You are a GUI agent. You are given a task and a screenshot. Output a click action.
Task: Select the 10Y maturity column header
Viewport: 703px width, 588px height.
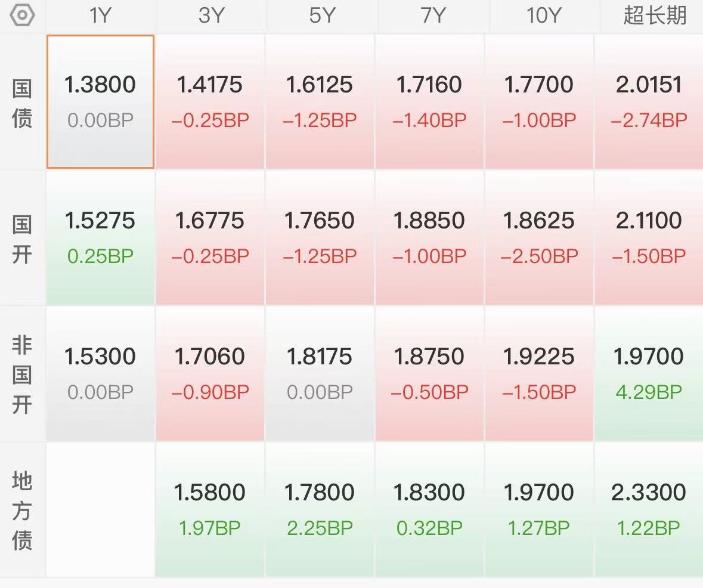[543, 16]
